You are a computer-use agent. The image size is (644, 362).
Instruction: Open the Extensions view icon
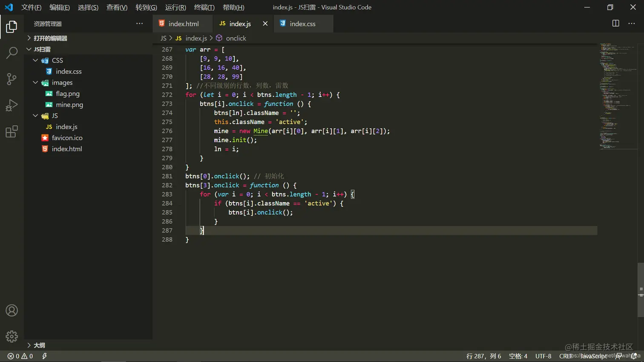11,131
